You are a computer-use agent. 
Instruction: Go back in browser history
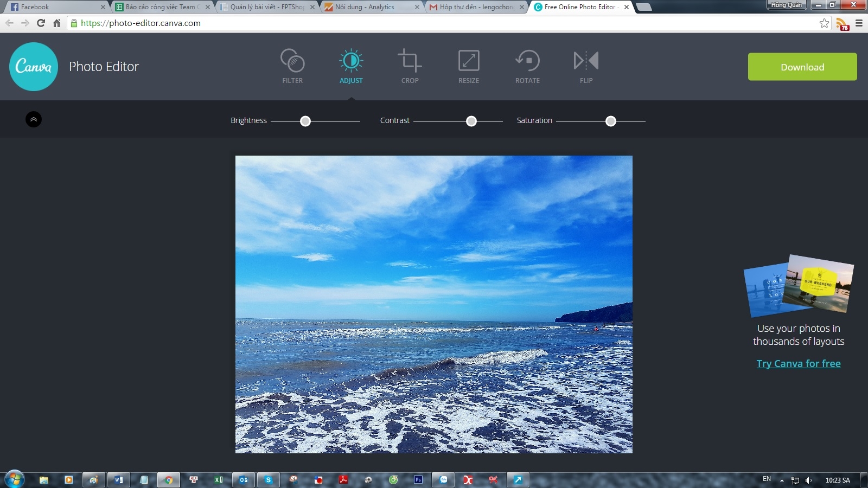(9, 23)
